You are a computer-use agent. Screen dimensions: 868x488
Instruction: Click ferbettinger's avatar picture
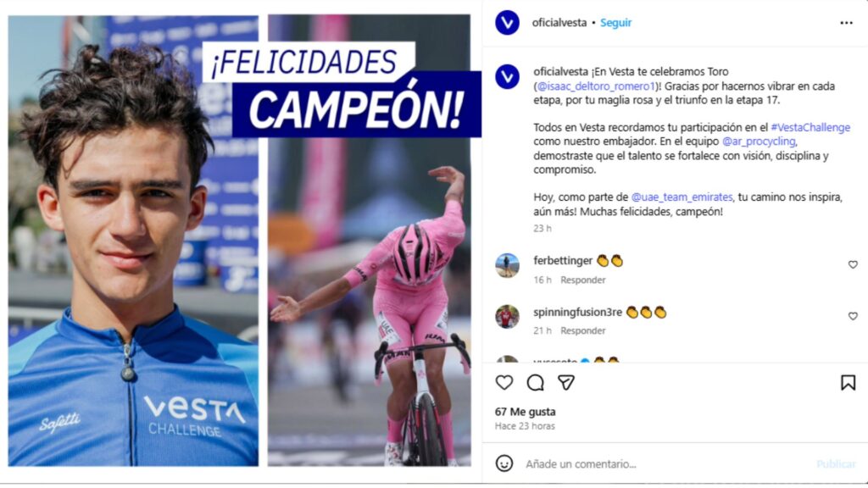[x=507, y=265]
